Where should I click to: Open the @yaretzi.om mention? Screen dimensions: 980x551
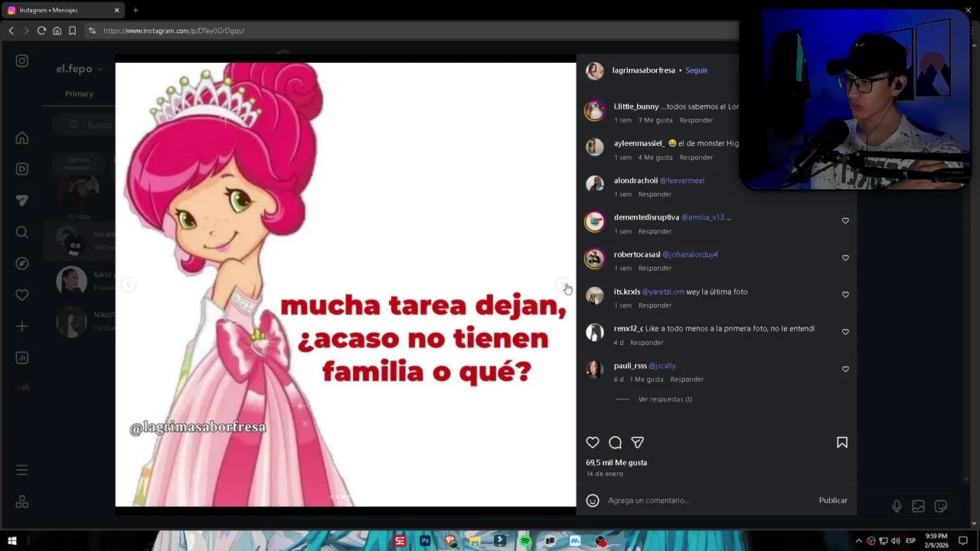[x=663, y=292]
